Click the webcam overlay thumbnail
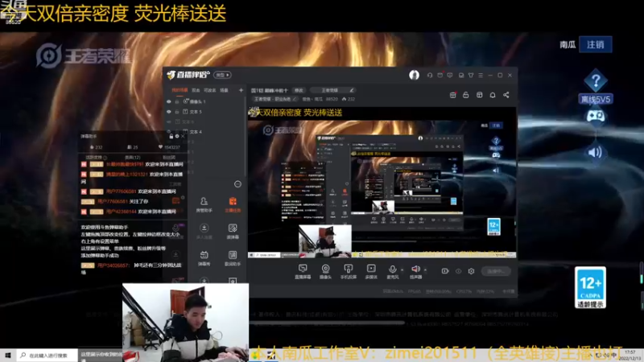 pos(185,323)
